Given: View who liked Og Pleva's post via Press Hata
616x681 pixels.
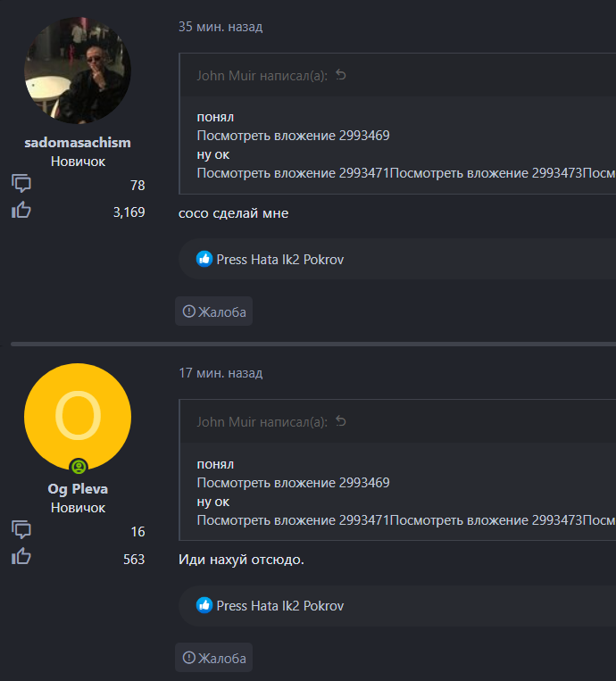Looking at the screenshot, I should pos(279,606).
